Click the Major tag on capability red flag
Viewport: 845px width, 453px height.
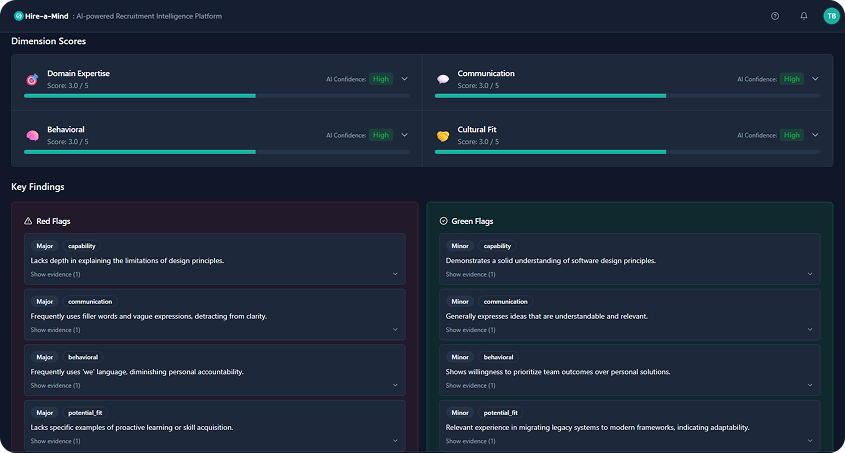pyautogui.click(x=45, y=246)
